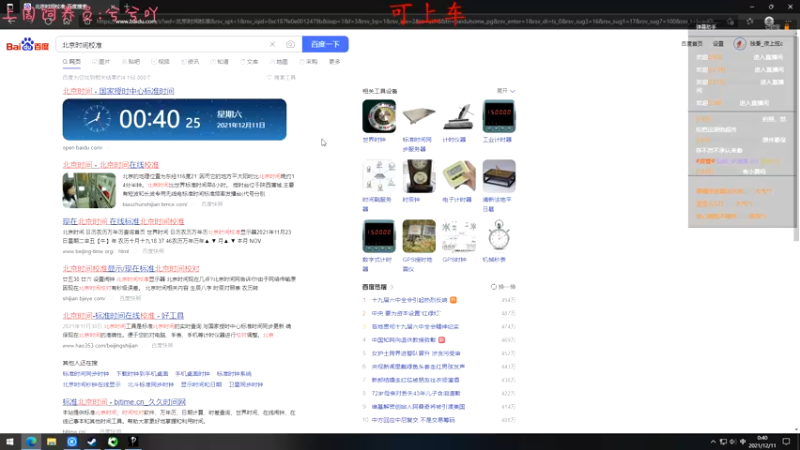This screenshot has width=800, height=450.
Task: Focus the Baidu search input field
Action: click(163, 44)
